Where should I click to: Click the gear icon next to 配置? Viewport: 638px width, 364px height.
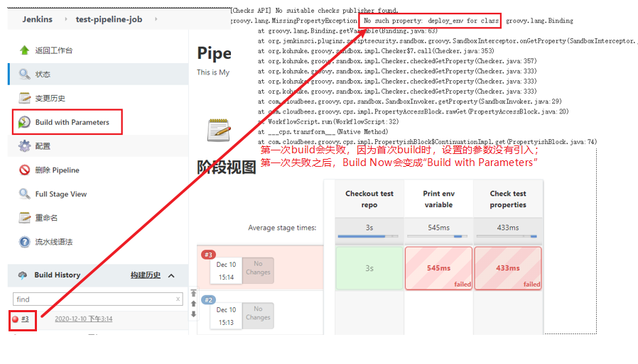24,146
